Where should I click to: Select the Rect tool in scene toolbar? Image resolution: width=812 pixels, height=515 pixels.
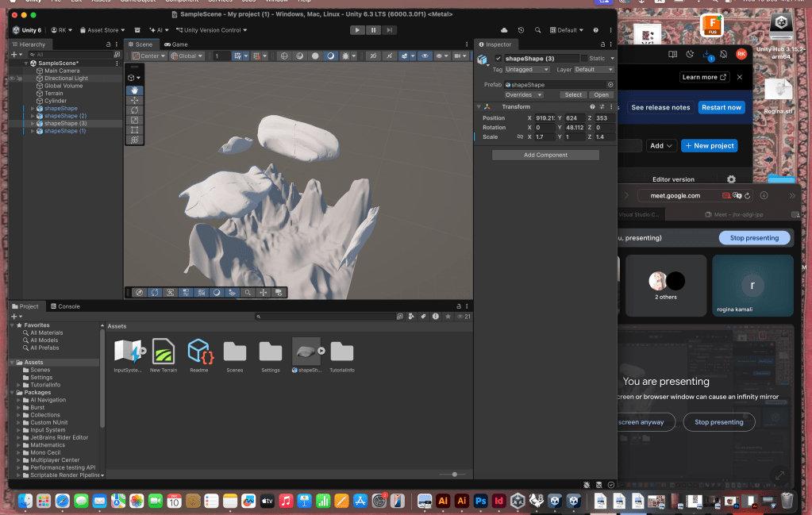[134, 129]
